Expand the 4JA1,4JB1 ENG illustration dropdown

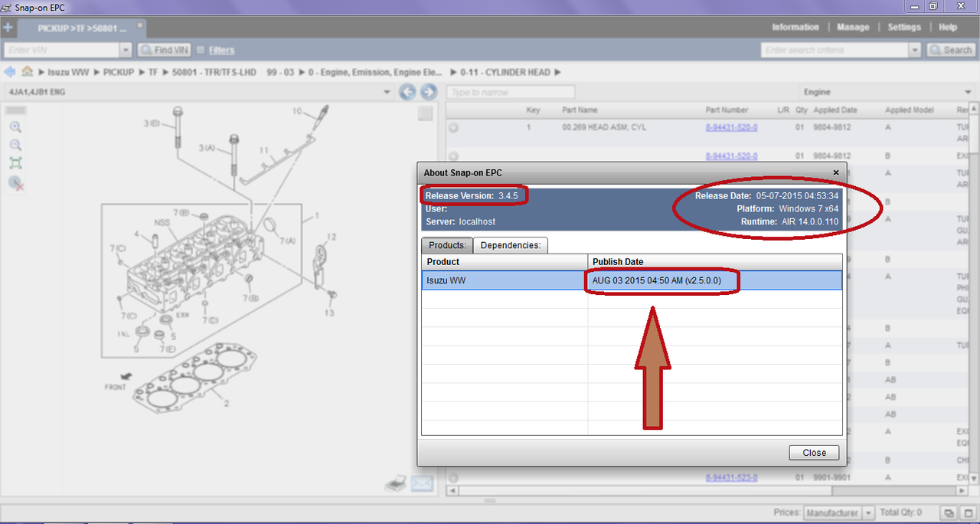(388, 93)
